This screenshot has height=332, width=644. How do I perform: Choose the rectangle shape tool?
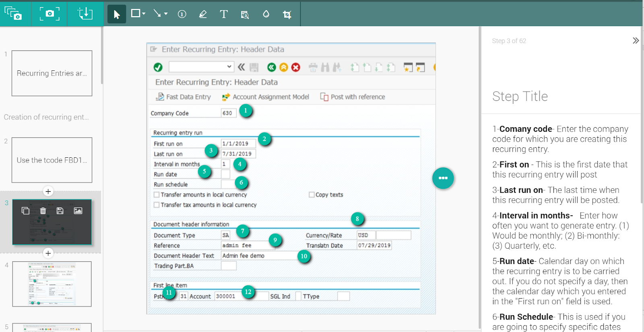(x=136, y=14)
